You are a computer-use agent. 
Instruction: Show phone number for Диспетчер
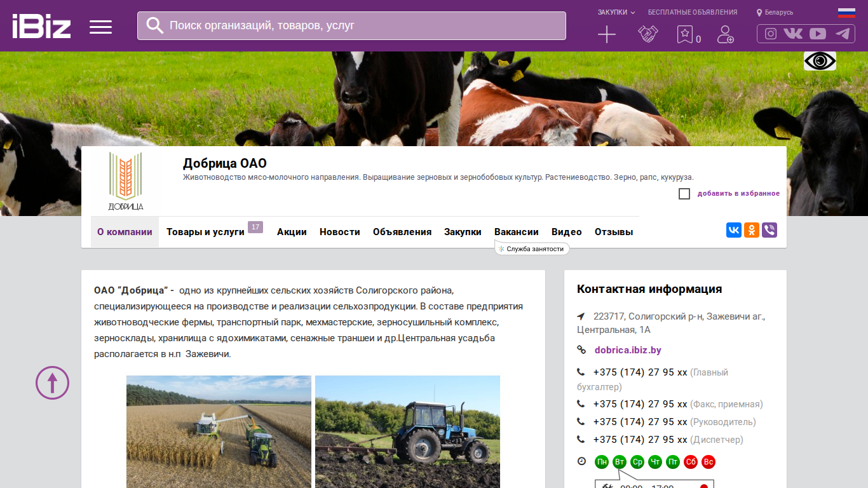coord(640,440)
